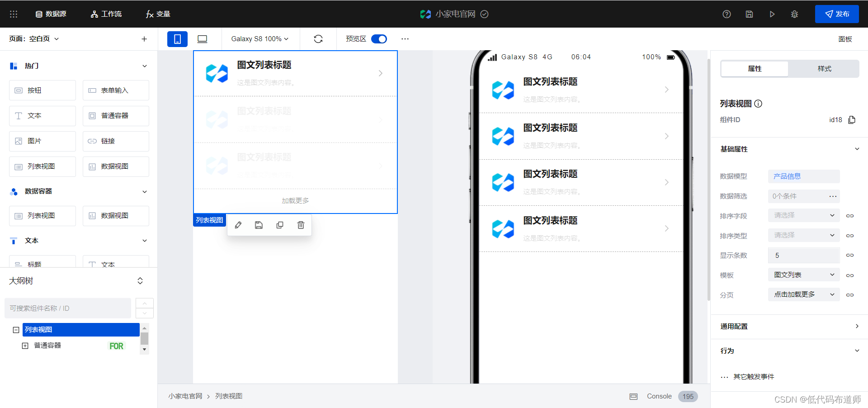Toggle variable binding on 显示条数 field

(x=850, y=255)
